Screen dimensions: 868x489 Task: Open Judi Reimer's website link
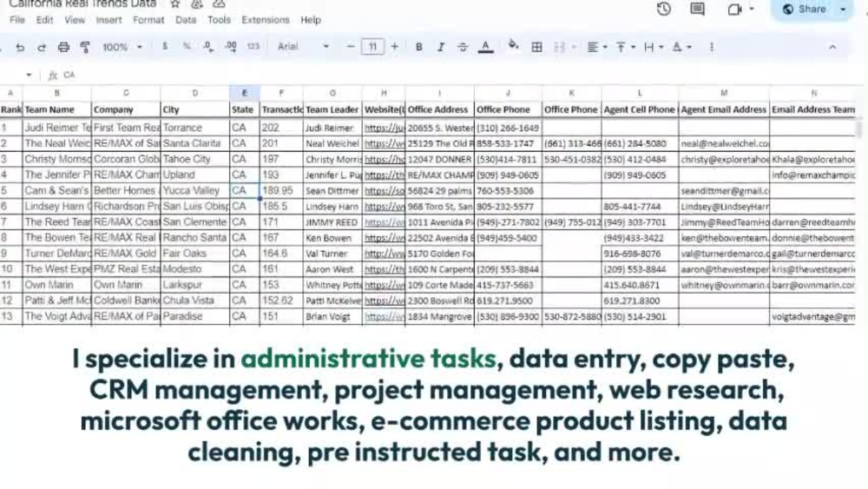384,128
